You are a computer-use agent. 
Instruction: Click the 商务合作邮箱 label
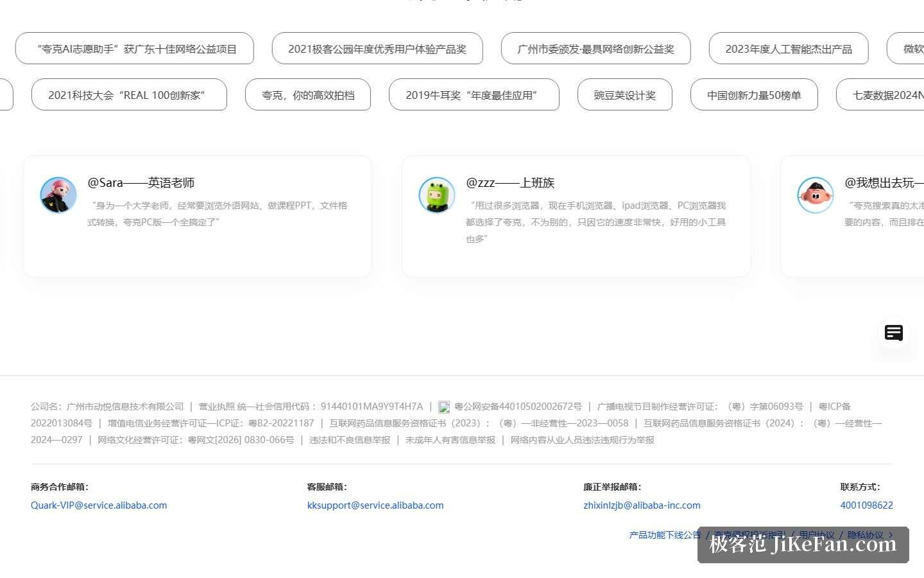(60, 487)
